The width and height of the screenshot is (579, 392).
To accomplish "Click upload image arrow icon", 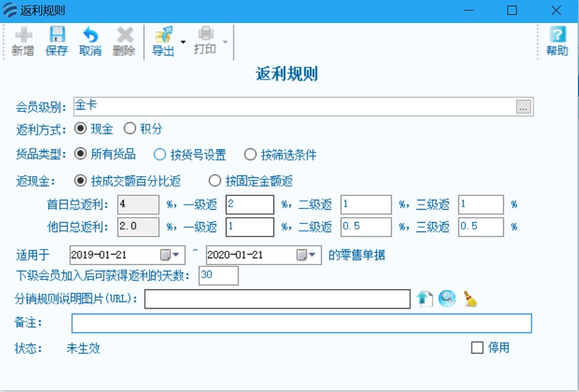I will click(x=425, y=299).
